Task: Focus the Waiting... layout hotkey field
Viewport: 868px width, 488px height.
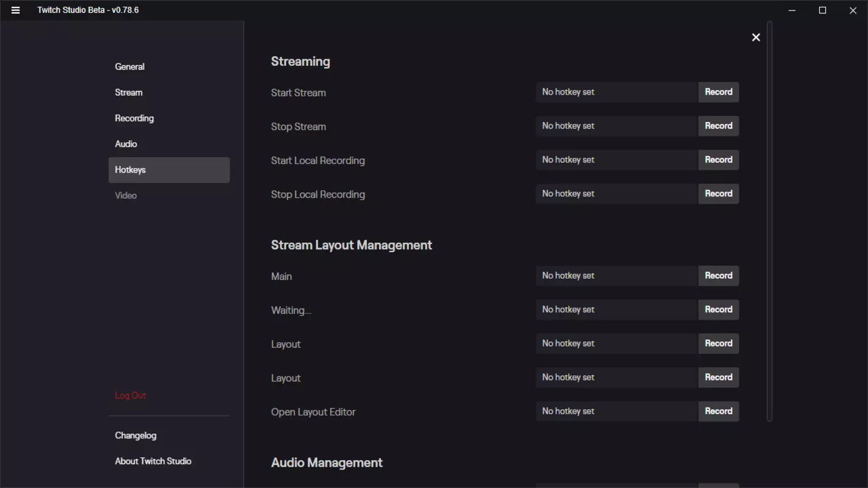Action: (x=617, y=310)
